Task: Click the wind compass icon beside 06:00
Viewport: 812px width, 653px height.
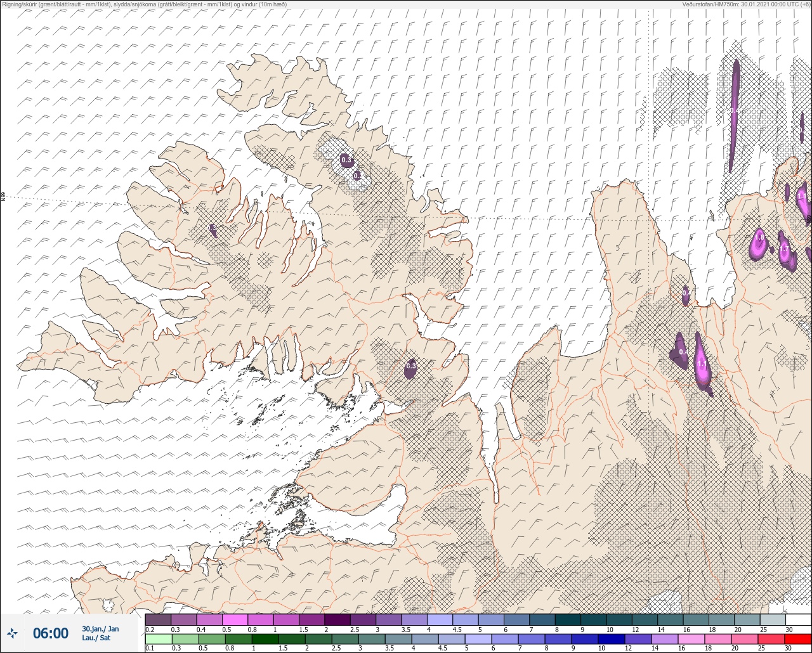Action: (12, 633)
